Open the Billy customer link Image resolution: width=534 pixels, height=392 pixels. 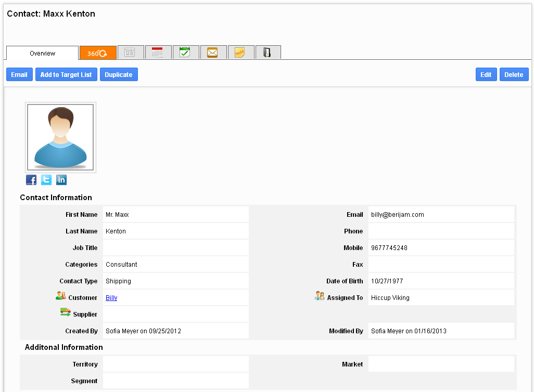click(x=111, y=298)
